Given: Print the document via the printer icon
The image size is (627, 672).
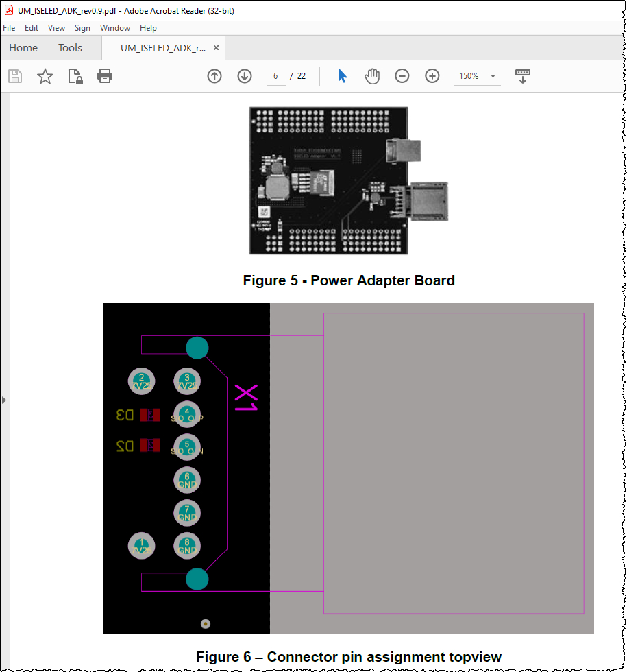Looking at the screenshot, I should (x=104, y=76).
